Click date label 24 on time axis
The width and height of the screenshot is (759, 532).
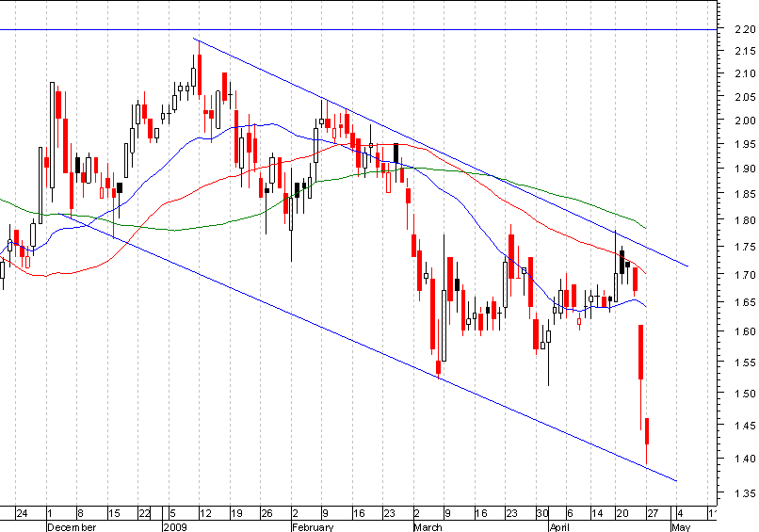tap(22, 513)
